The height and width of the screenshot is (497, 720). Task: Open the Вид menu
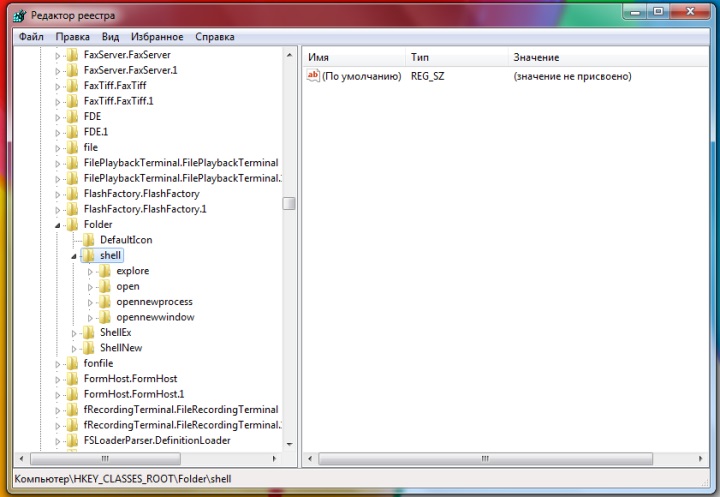(110, 37)
